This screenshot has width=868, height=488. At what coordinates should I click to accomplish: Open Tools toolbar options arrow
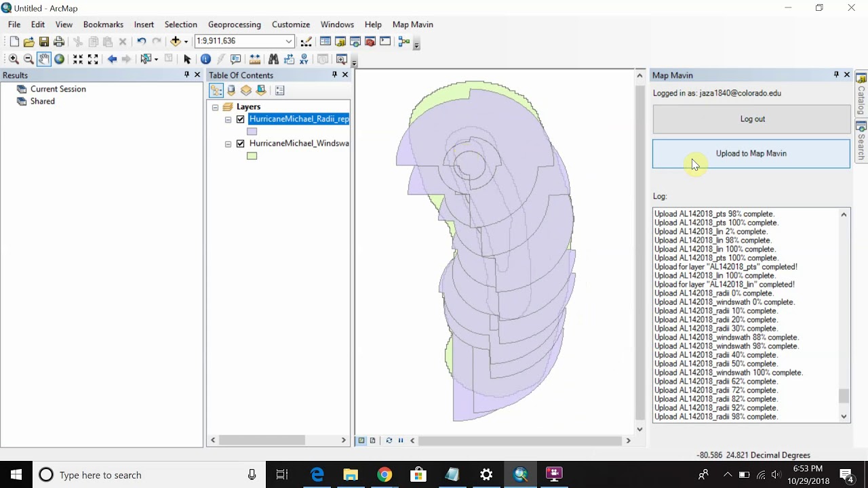(x=354, y=62)
